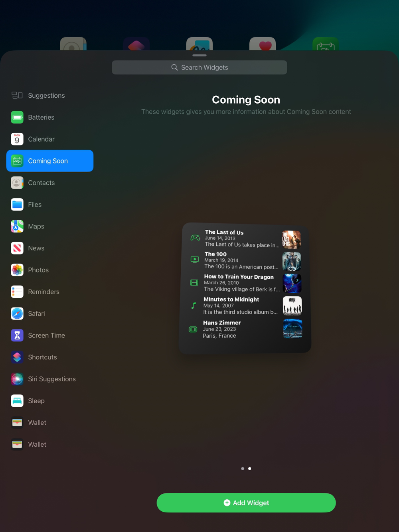Select Photos in the sidebar
399x532 pixels.
coord(38,270)
